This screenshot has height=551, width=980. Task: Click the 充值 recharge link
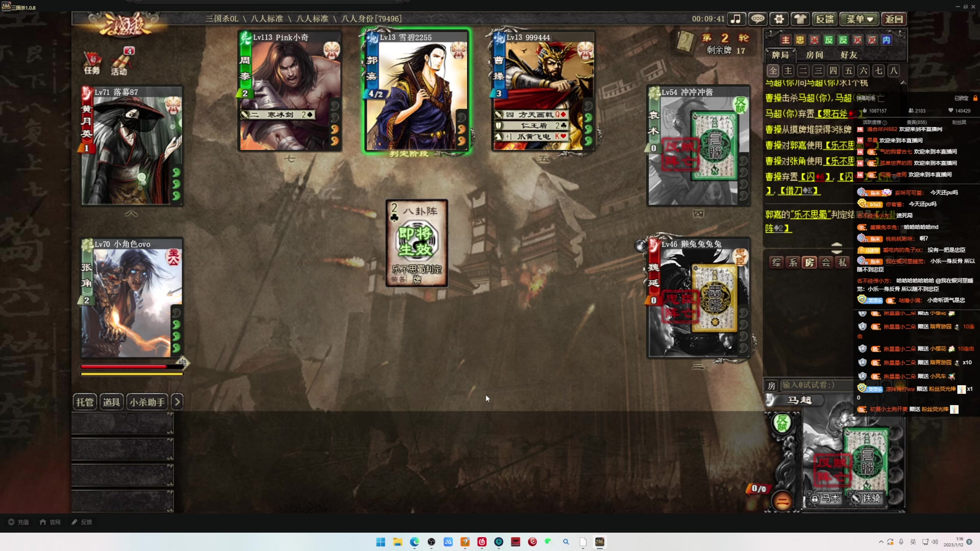click(x=18, y=522)
